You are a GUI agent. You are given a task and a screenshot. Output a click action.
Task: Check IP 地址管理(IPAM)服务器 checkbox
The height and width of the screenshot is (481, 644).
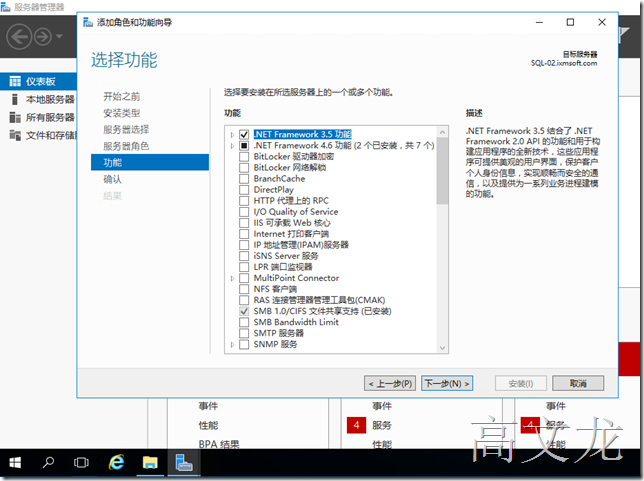(x=244, y=245)
